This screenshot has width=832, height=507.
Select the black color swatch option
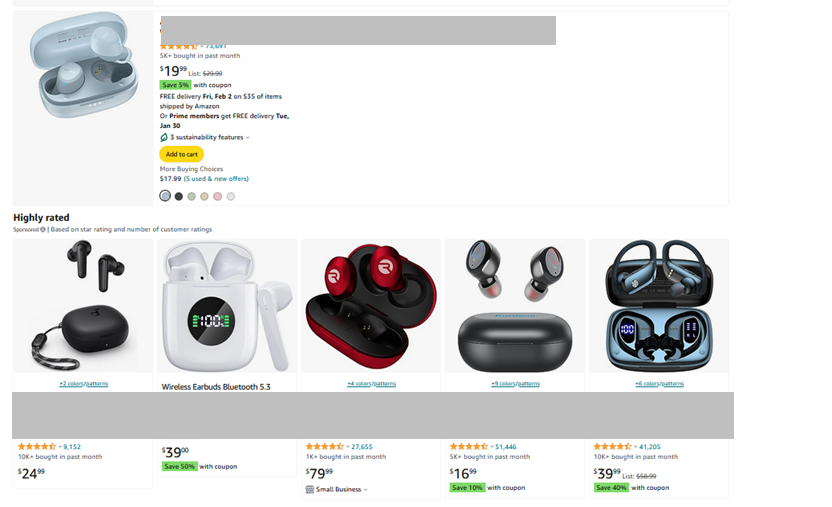(x=179, y=196)
